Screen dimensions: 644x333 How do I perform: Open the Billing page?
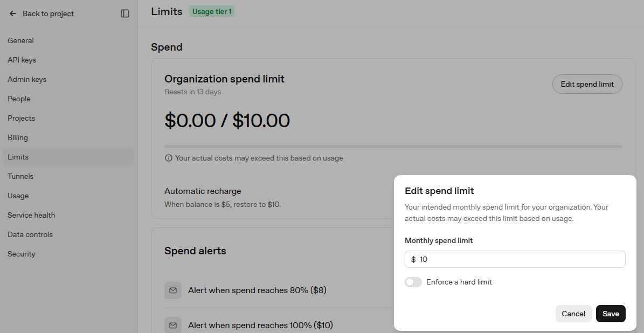[18, 137]
